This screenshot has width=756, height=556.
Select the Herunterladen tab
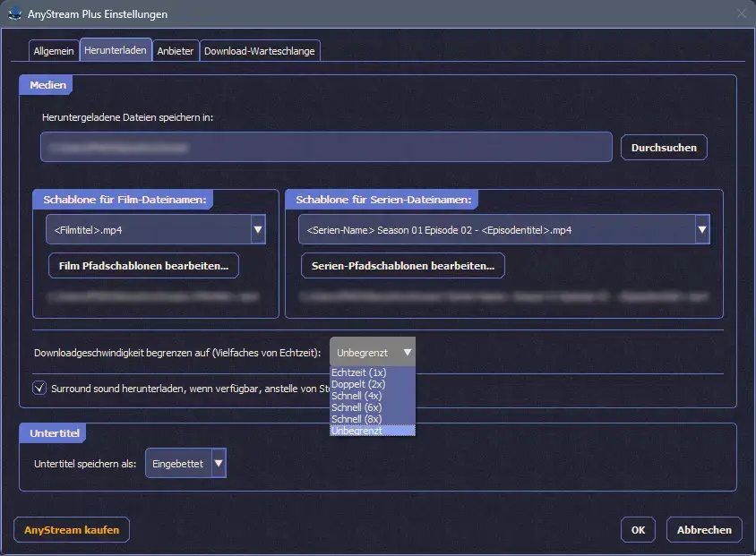[116, 49]
